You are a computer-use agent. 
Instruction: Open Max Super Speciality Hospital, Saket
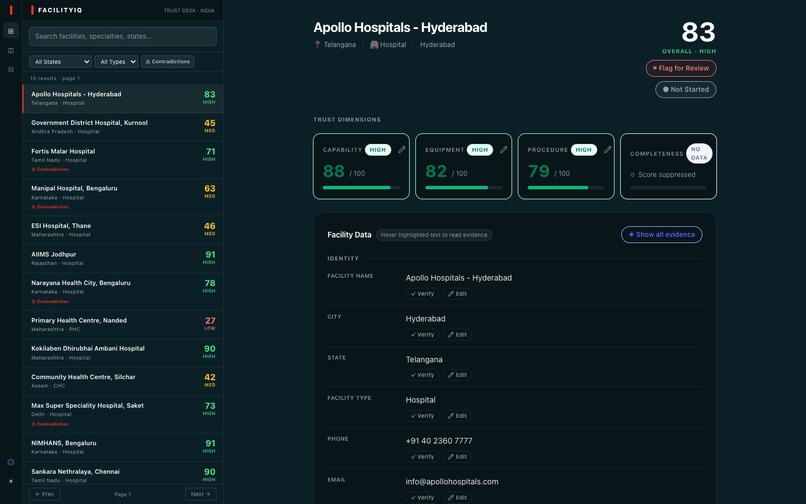click(x=123, y=415)
